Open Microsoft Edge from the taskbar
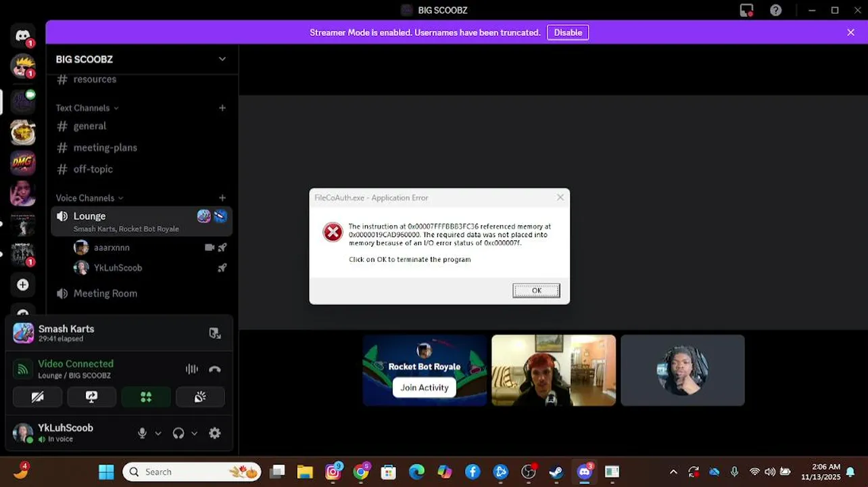The image size is (868, 487). coord(416,471)
